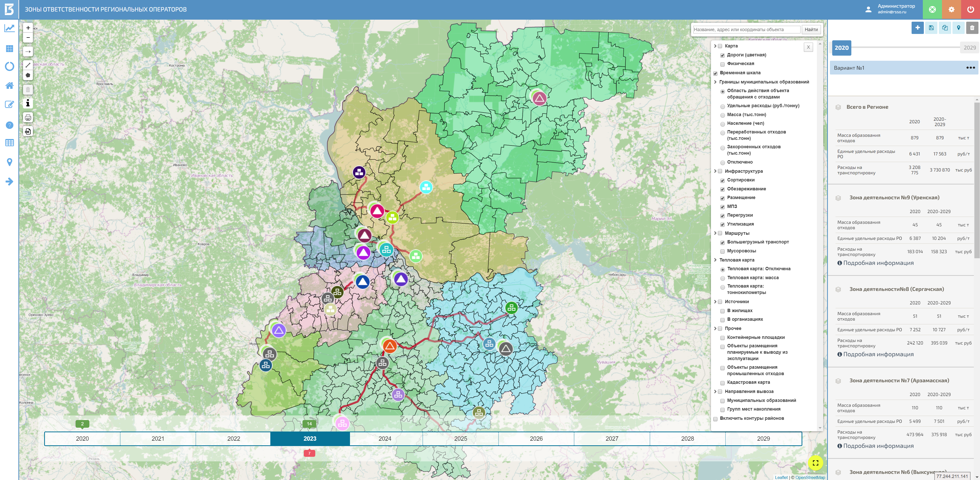Image resolution: width=980 pixels, height=480 pixels.
Task: Open help via the question mark icon
Action: tap(9, 125)
